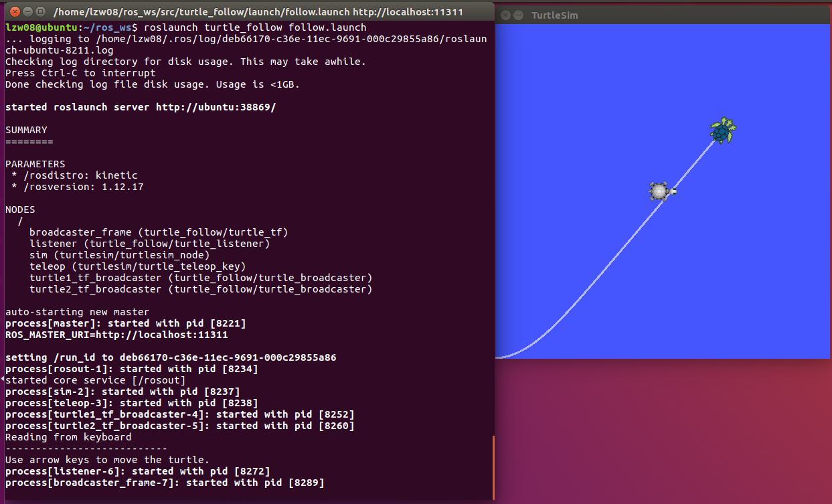
Task: Click '/rosdistro: kinetic' parameter line
Action: tap(74, 175)
